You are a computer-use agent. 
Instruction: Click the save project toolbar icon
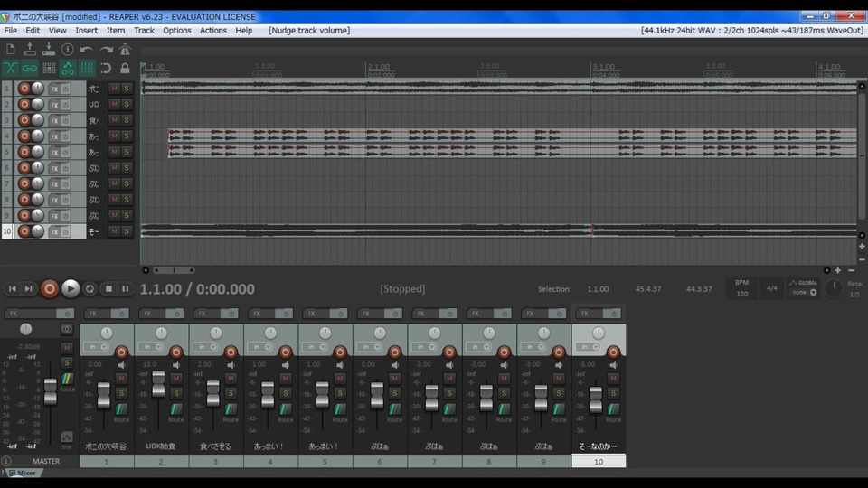click(x=49, y=49)
